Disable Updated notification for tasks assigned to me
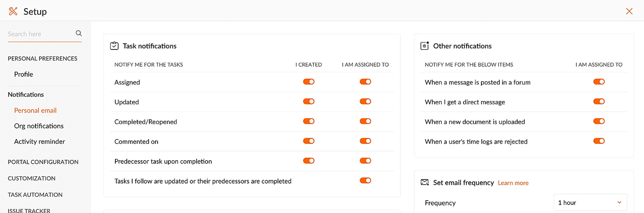 pyautogui.click(x=365, y=101)
